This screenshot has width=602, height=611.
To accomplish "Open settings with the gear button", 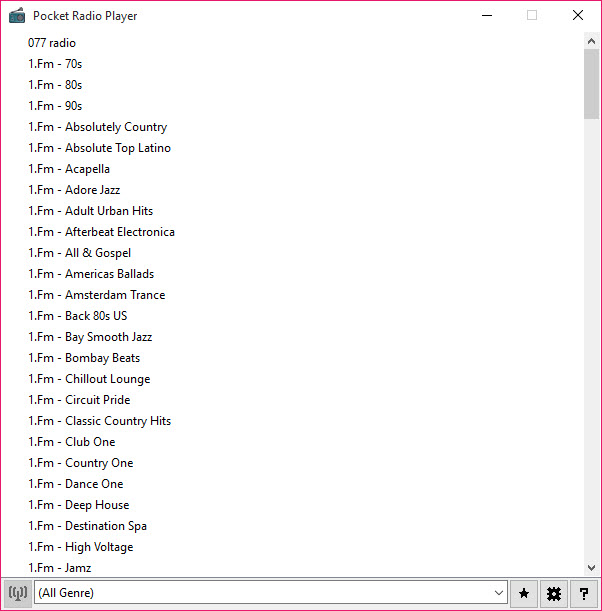I will pyautogui.click(x=554, y=593).
